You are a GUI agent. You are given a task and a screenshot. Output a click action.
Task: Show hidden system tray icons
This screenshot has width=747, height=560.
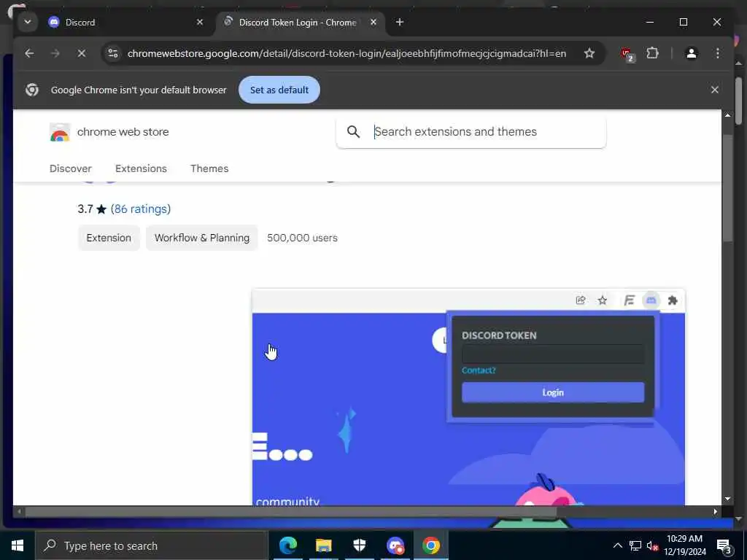click(x=617, y=545)
